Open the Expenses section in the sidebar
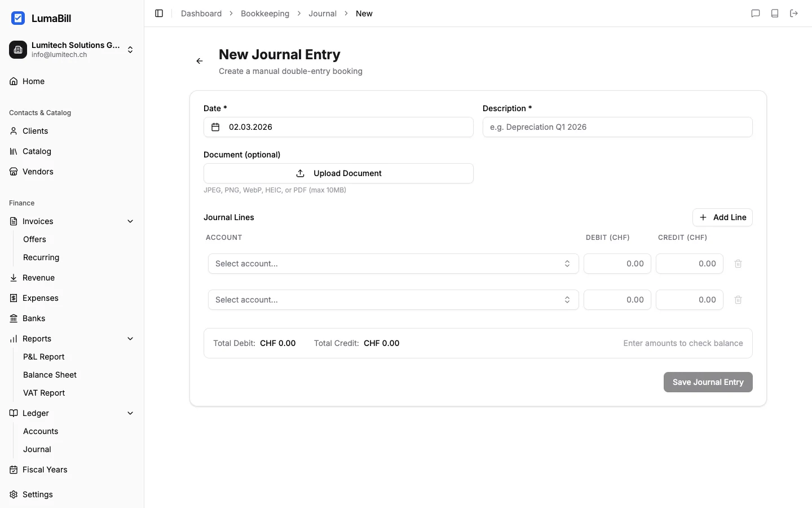Viewport: 812px width, 508px height. 41,298
